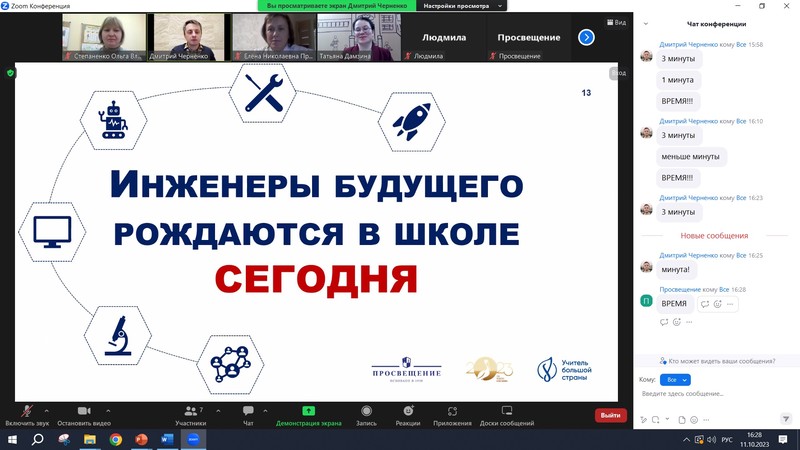
Task: Collapse chat panel header chevron
Action: [x=644, y=25]
